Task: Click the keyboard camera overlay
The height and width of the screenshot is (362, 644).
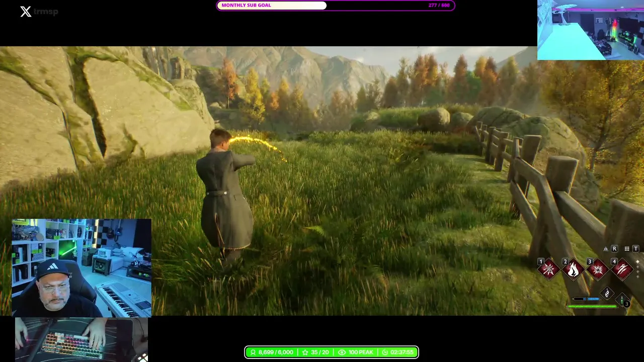Action: point(82,339)
